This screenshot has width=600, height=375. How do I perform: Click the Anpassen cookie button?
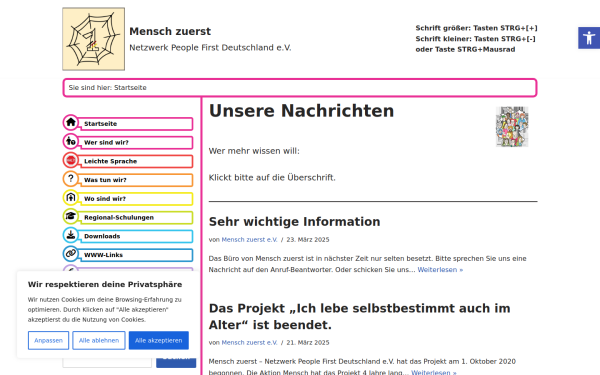coord(48,341)
